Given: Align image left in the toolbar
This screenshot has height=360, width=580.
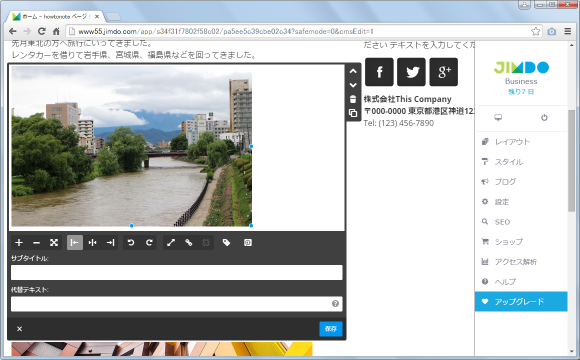Looking at the screenshot, I should (75, 243).
